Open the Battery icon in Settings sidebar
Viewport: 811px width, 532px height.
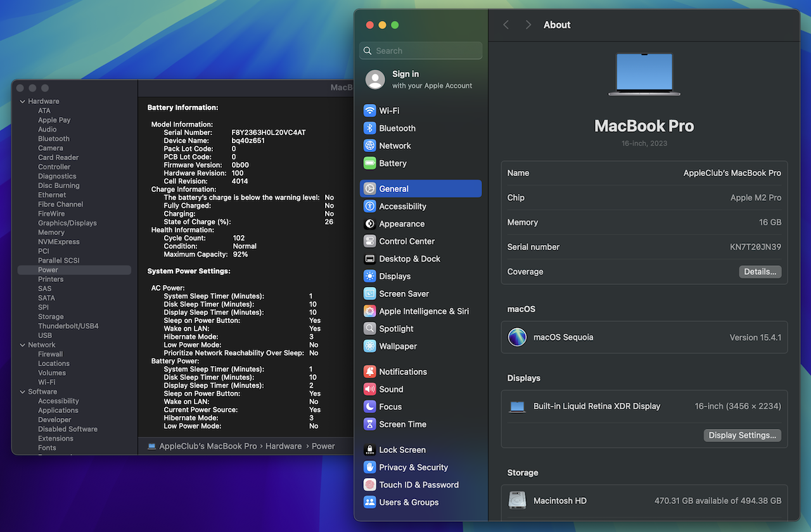370,163
